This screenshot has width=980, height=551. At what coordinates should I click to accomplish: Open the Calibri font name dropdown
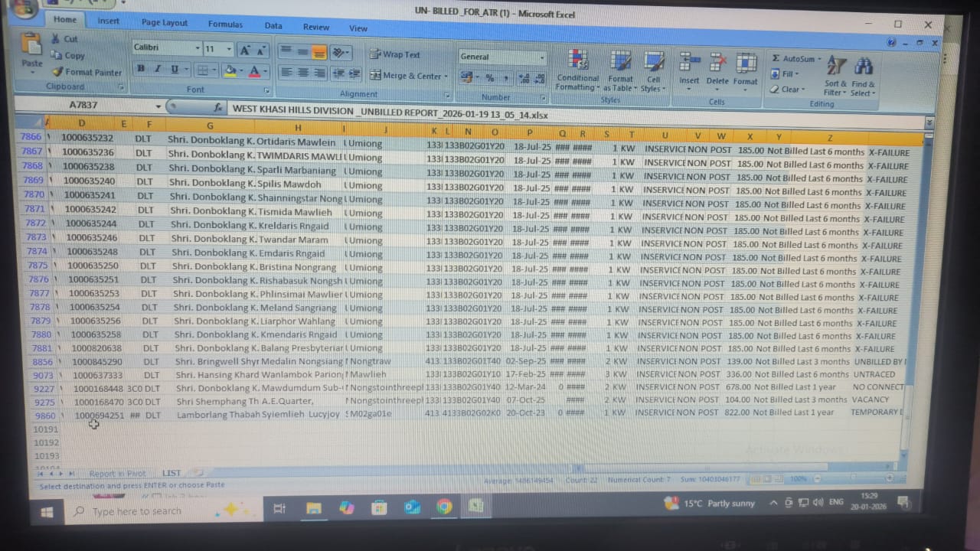pyautogui.click(x=198, y=48)
